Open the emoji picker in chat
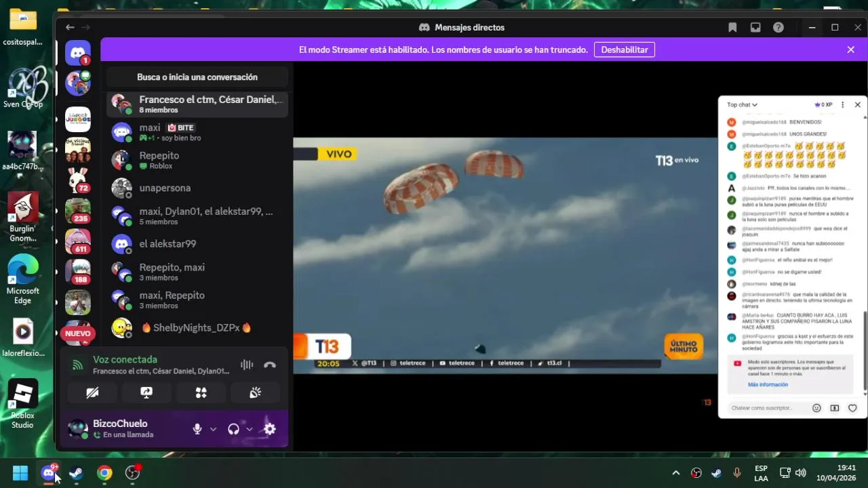Image resolution: width=868 pixels, height=488 pixels. (x=816, y=408)
